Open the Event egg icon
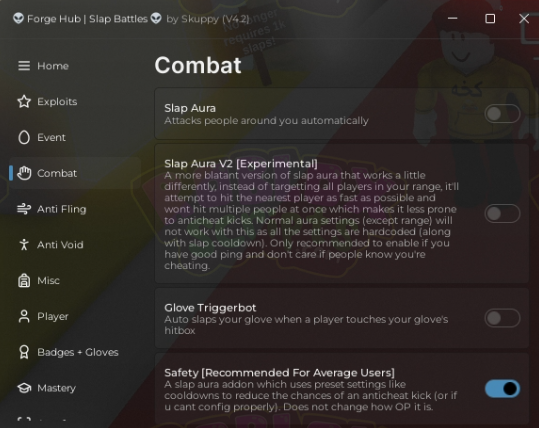539x428 pixels. click(24, 138)
